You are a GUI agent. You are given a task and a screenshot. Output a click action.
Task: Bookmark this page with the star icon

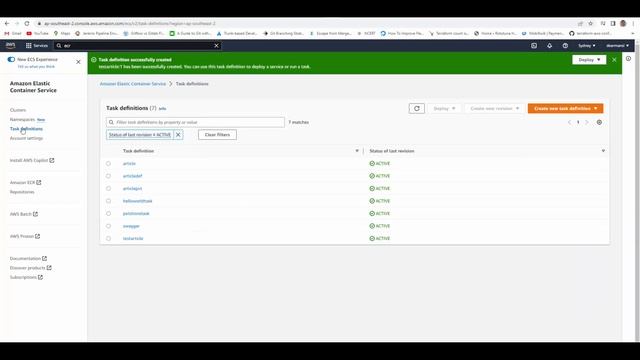(x=590, y=24)
